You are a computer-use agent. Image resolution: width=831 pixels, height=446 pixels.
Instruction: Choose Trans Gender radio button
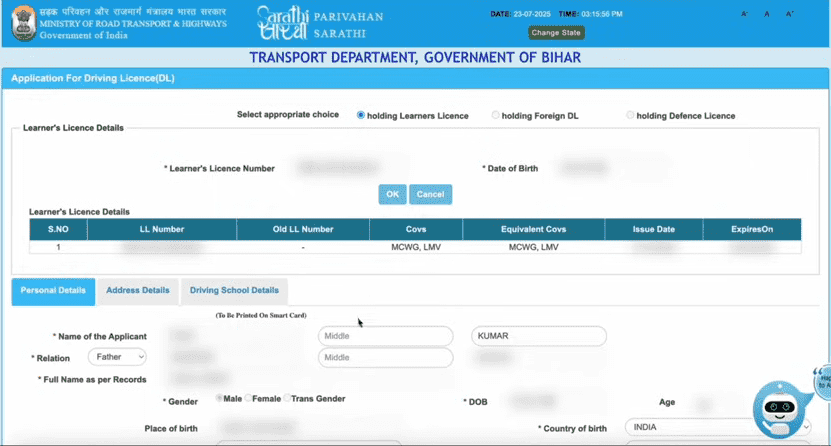(x=288, y=398)
